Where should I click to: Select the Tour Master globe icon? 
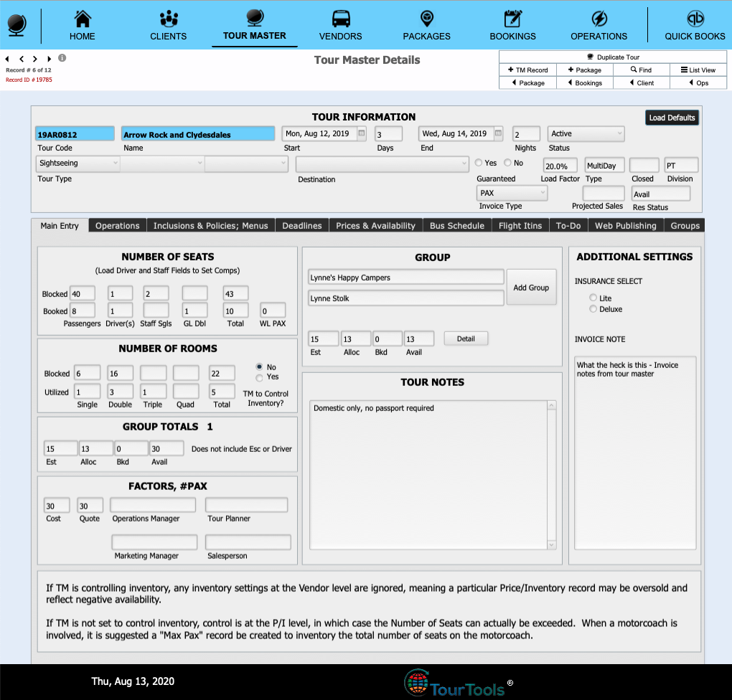255,18
